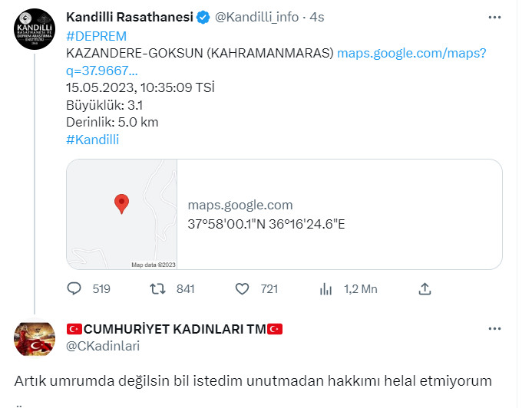This screenshot has width=532, height=408.
Task: Click the red map location pin
Action: click(x=121, y=204)
